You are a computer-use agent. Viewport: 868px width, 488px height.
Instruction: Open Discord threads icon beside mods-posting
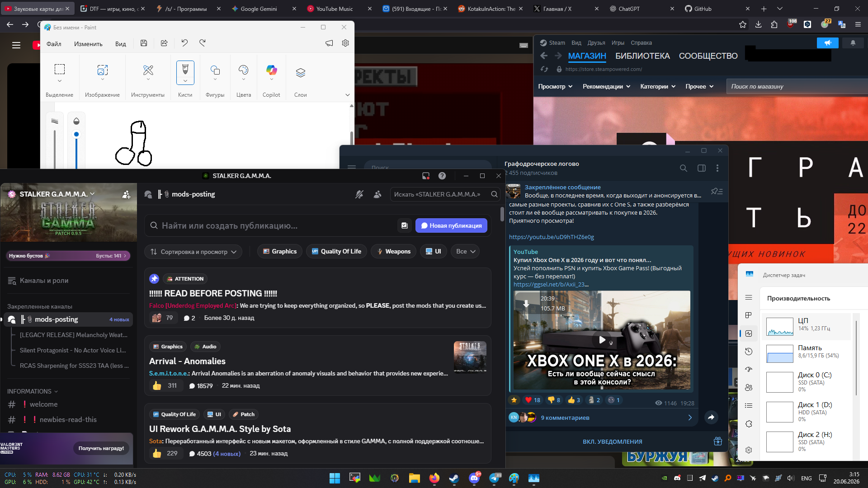[x=148, y=194]
